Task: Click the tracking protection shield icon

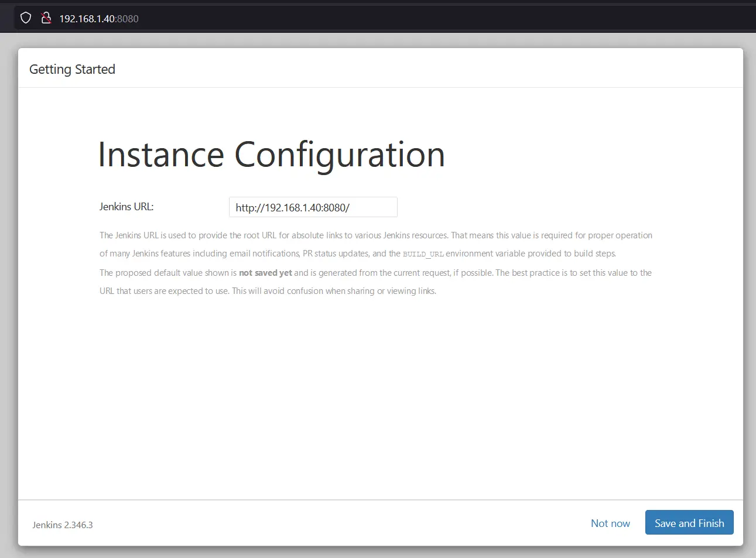Action: 26,18
